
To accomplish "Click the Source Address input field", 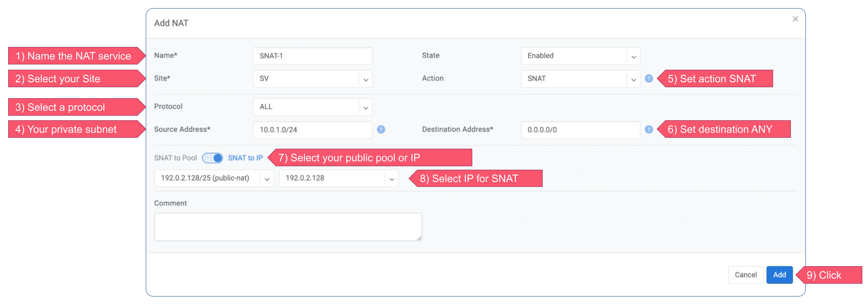I will point(313,130).
